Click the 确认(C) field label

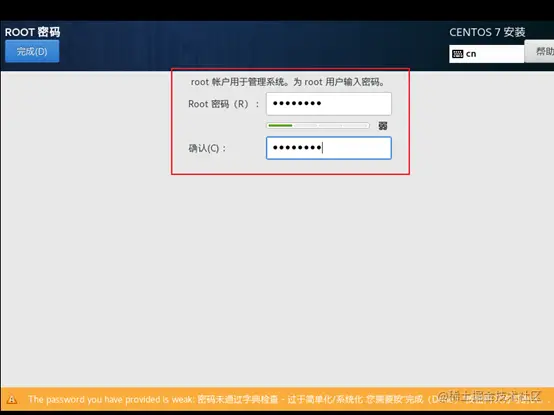coord(207,148)
